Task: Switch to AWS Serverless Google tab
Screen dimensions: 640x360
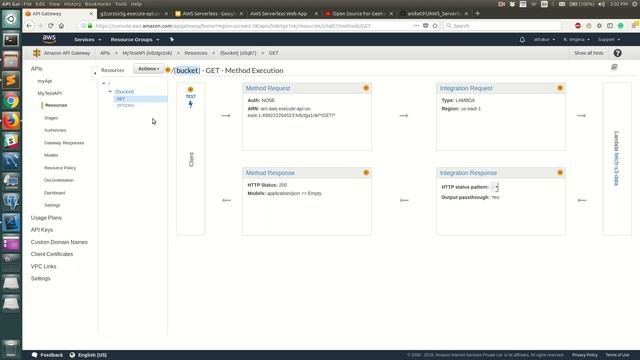Action: tap(209, 13)
